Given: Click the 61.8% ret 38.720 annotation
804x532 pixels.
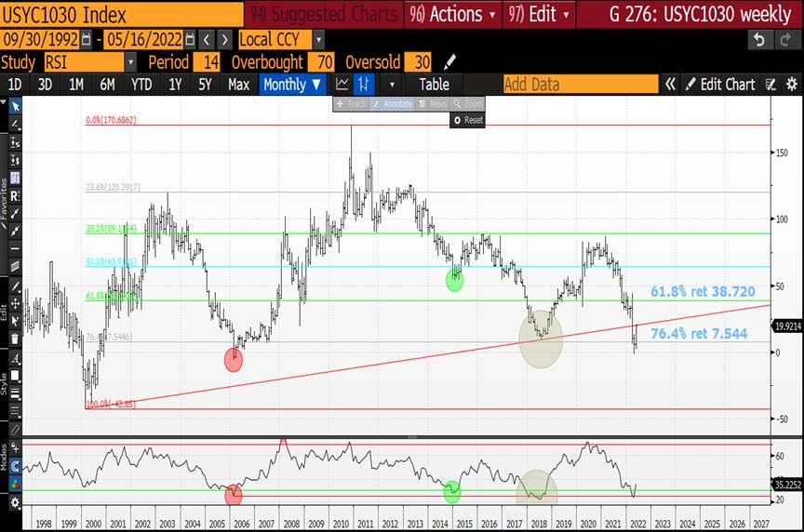Looking at the screenshot, I should pyautogui.click(x=703, y=292).
